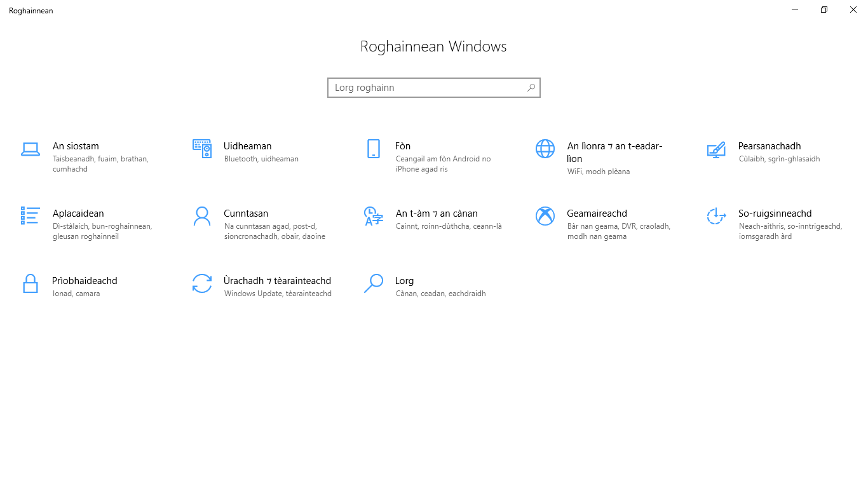Click 'Cànan, ceadan, eachdraidh' description
Screen dimensions: 868x488
point(440,294)
